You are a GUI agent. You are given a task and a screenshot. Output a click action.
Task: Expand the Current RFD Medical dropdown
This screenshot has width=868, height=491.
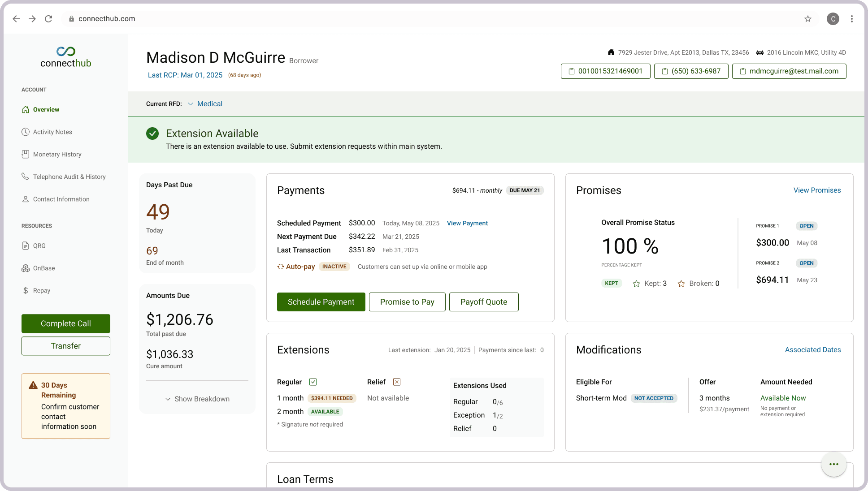205,104
